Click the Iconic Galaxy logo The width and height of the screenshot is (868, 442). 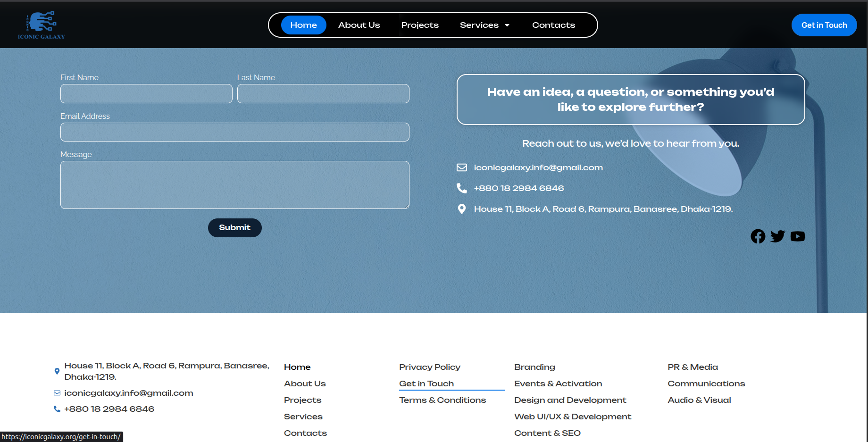[x=41, y=25]
